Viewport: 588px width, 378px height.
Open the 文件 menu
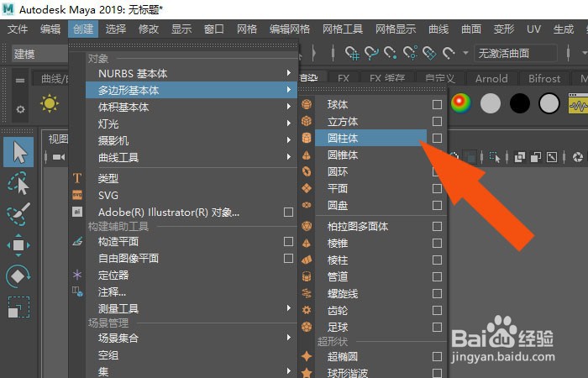pyautogui.click(x=18, y=29)
